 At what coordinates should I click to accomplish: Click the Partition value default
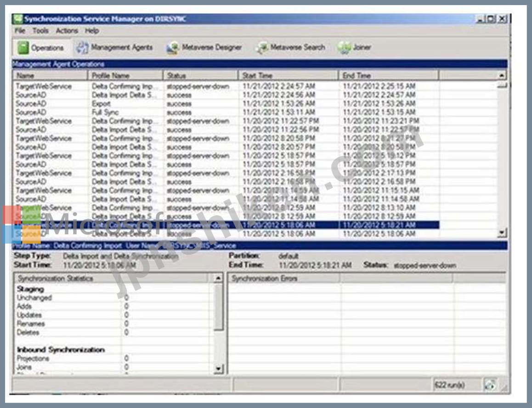tap(288, 256)
